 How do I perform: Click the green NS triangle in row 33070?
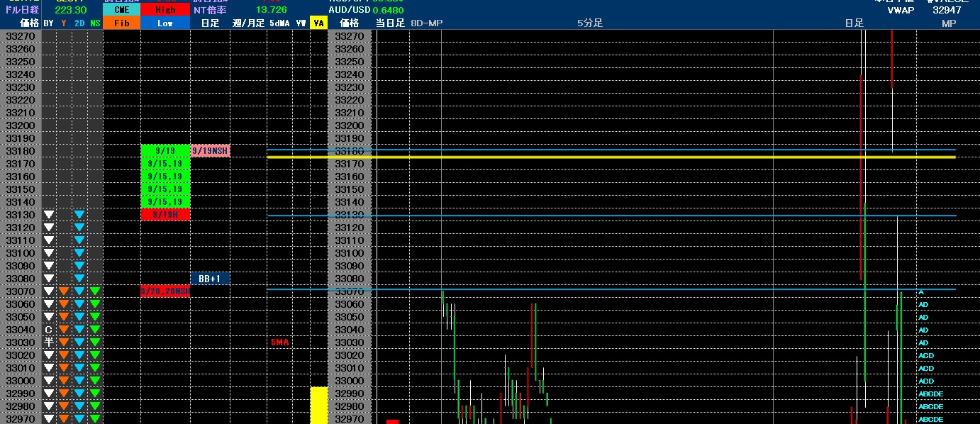tap(95, 291)
